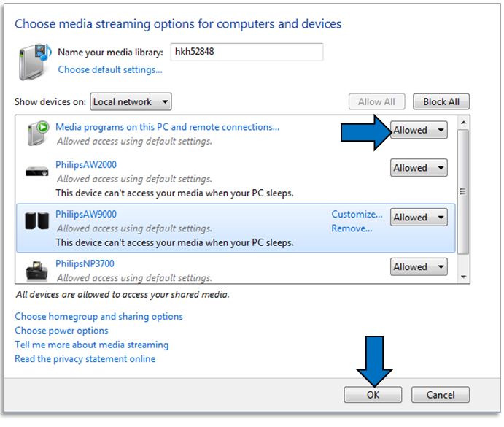Screen dimensions: 504x427
Task: Open Choose homegroup and sharing options
Action: (98, 317)
